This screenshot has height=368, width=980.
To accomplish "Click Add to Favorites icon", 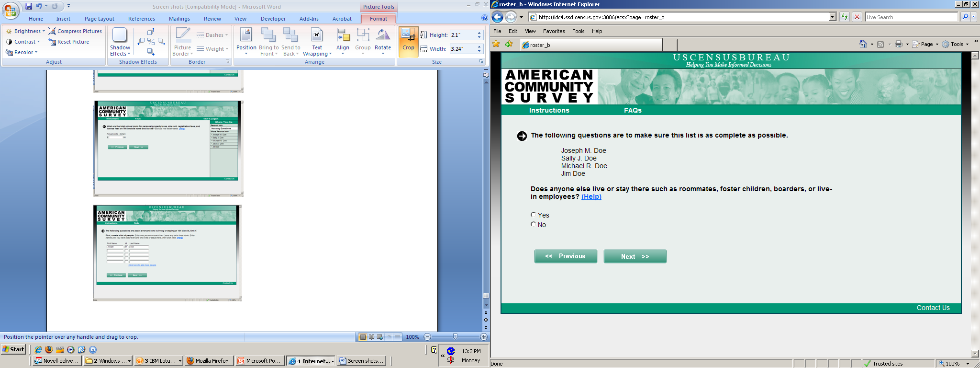I will tap(509, 44).
